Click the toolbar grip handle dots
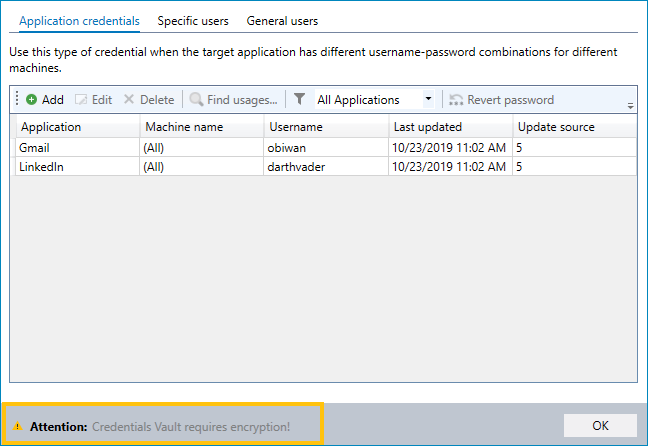The width and height of the screenshot is (648, 446). pos(17,99)
